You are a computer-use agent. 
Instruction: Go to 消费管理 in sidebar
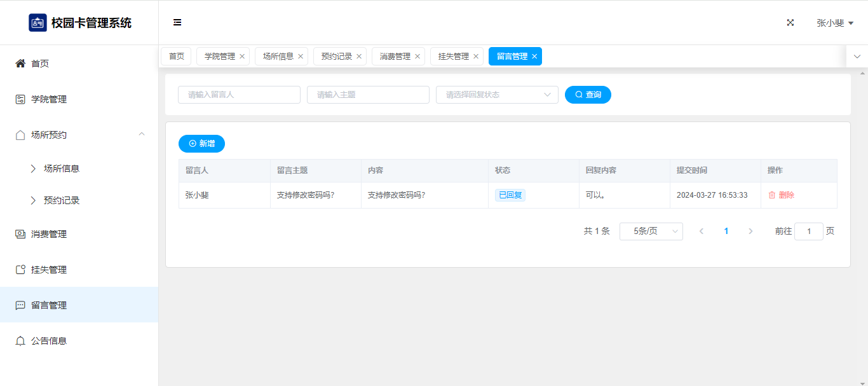tap(49, 234)
